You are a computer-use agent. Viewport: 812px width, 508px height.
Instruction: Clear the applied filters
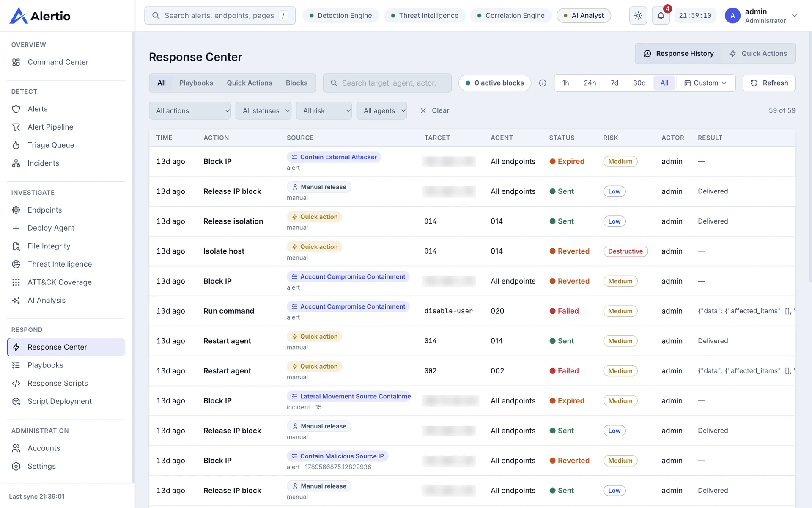pos(434,110)
